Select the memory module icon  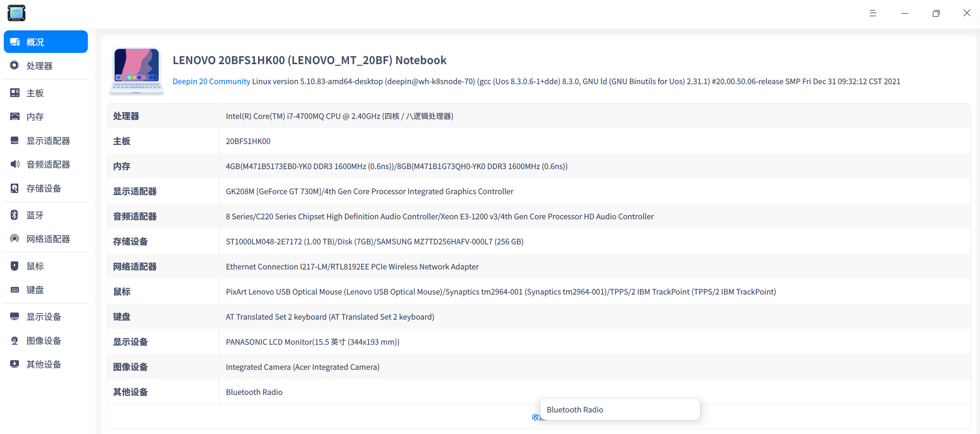click(14, 116)
